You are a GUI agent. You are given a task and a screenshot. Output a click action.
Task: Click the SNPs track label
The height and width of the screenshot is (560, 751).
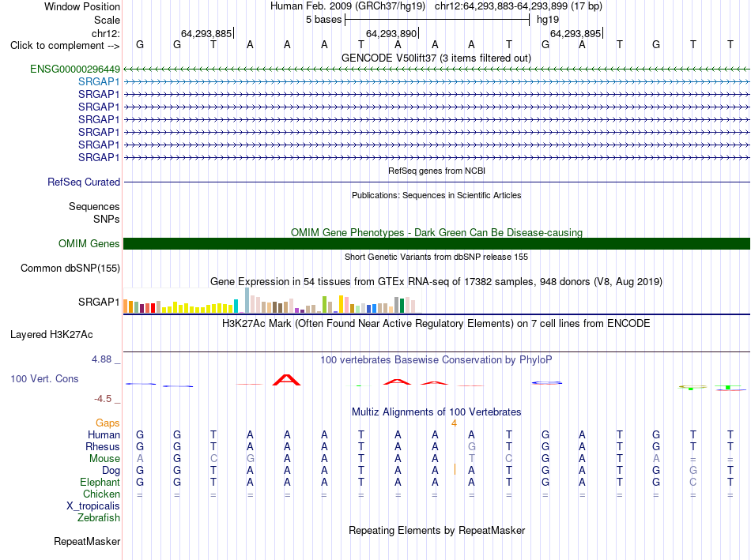(x=107, y=219)
